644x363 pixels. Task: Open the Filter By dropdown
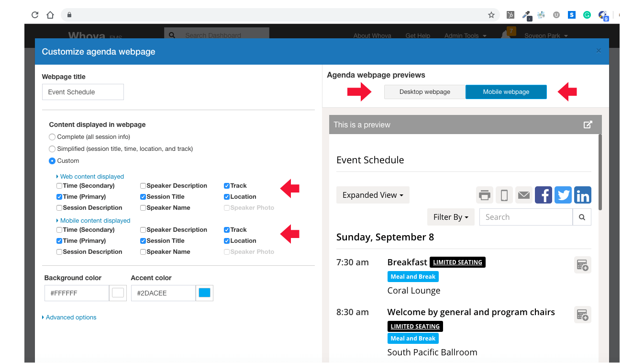tap(450, 217)
